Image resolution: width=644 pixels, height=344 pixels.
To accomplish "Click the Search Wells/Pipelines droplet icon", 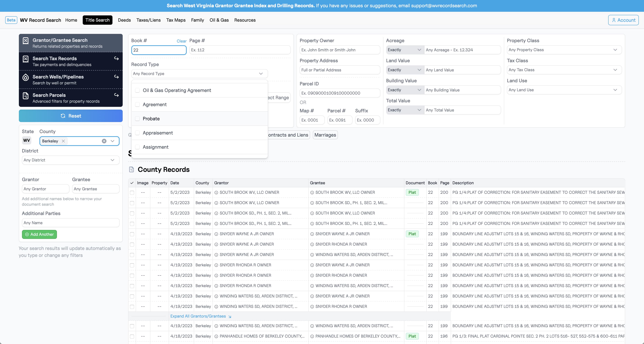I will pos(25,77).
